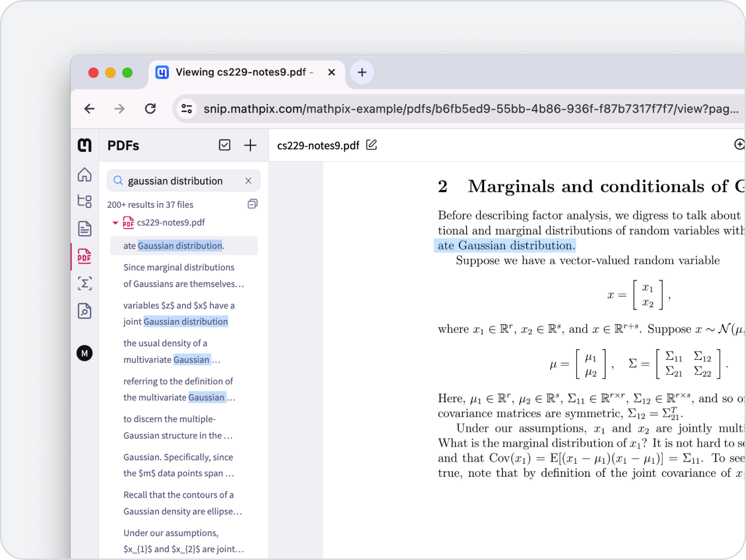Open result 'referring to the definition of'
The image size is (746, 560).
click(x=180, y=389)
